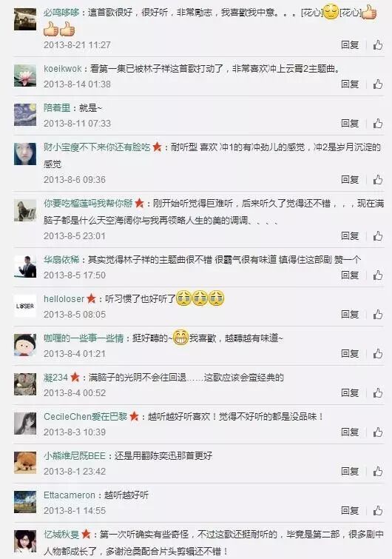The height and width of the screenshot is (559, 392).
Task: Open the Starry Night avatar of 陪着里
Action: tap(25, 115)
